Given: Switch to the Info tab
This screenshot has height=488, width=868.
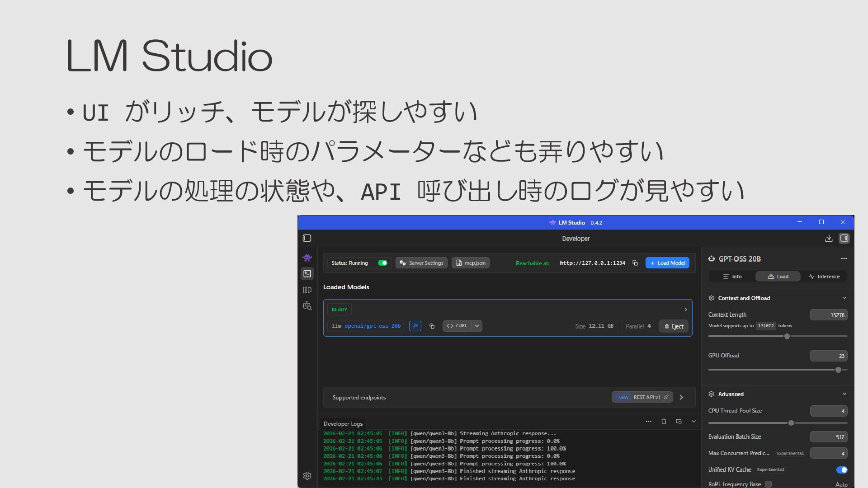Looking at the screenshot, I should coord(732,277).
